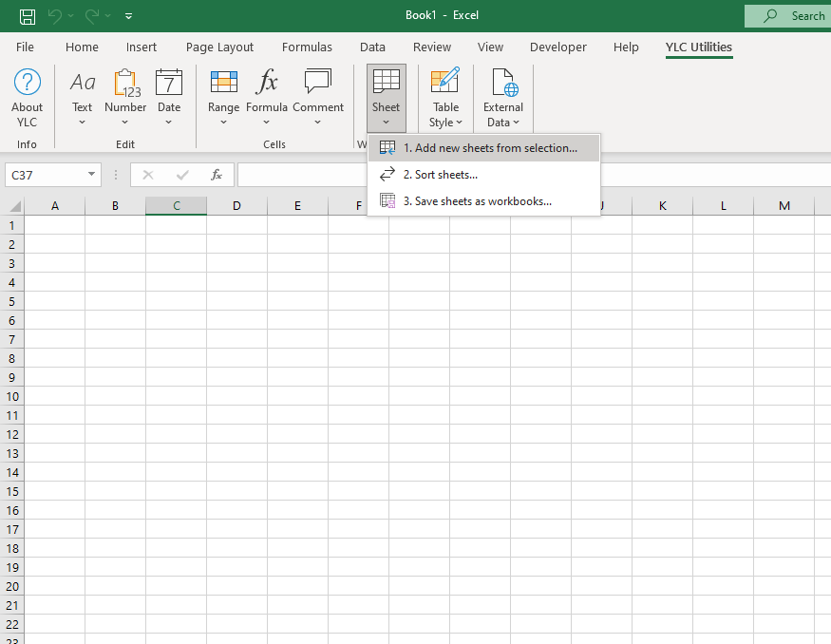Click the Date calendar icon
This screenshot has height=644, width=831.
pyautogui.click(x=169, y=84)
